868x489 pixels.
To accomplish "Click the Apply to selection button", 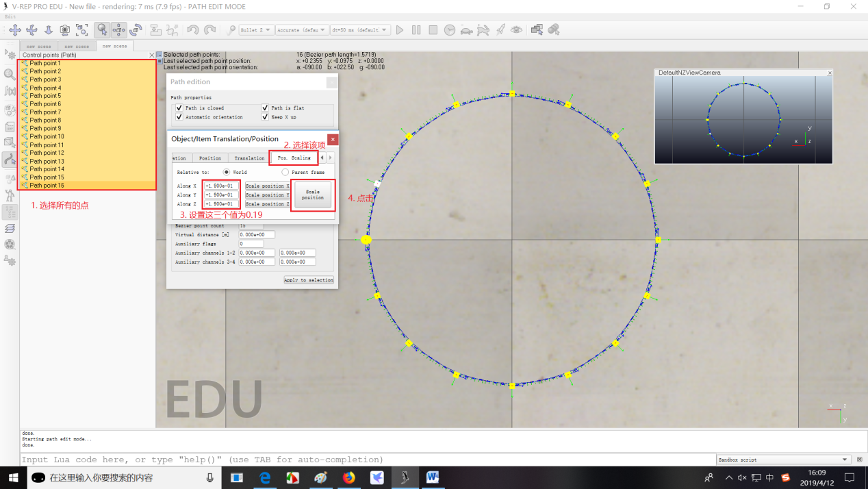I will click(309, 279).
